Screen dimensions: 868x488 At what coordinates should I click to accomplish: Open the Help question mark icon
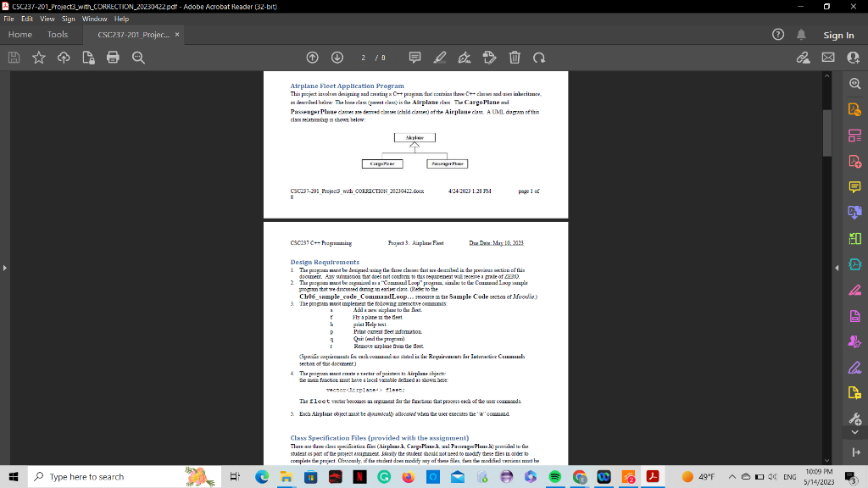click(778, 34)
